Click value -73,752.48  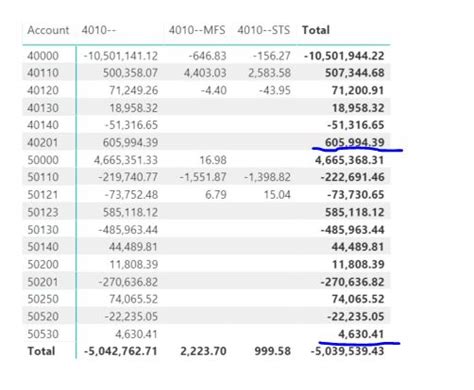(131, 195)
